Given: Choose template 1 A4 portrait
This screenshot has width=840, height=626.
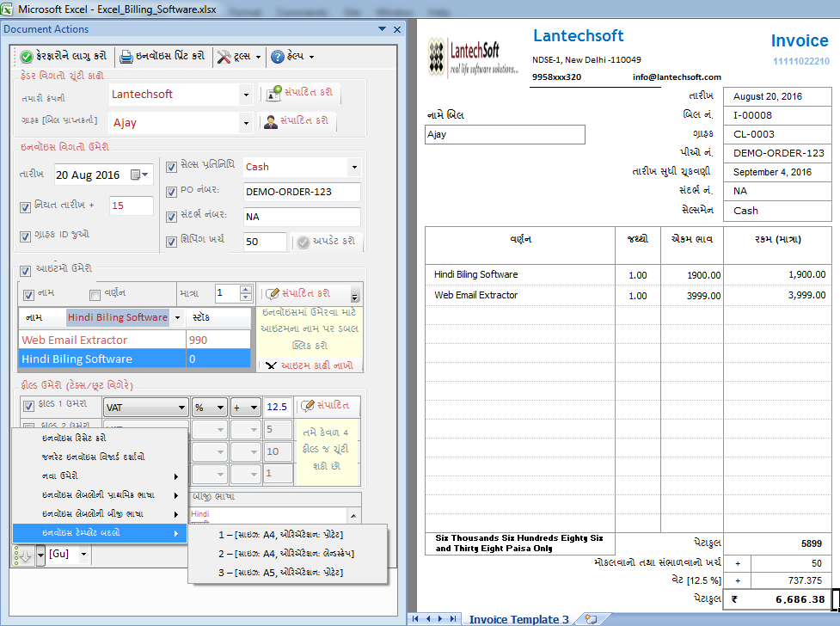Looking at the screenshot, I should 288,534.
